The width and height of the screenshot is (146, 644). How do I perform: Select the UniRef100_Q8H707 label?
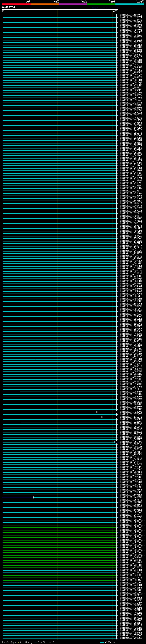coord(131,397)
